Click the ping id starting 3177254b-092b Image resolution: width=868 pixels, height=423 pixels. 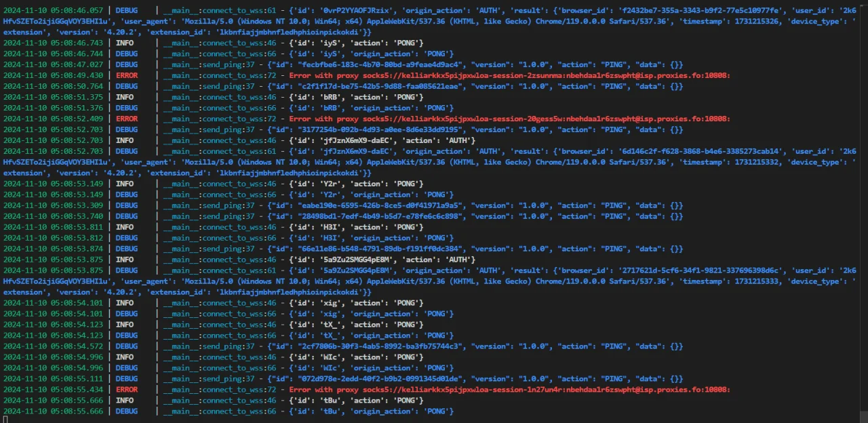tap(381, 129)
